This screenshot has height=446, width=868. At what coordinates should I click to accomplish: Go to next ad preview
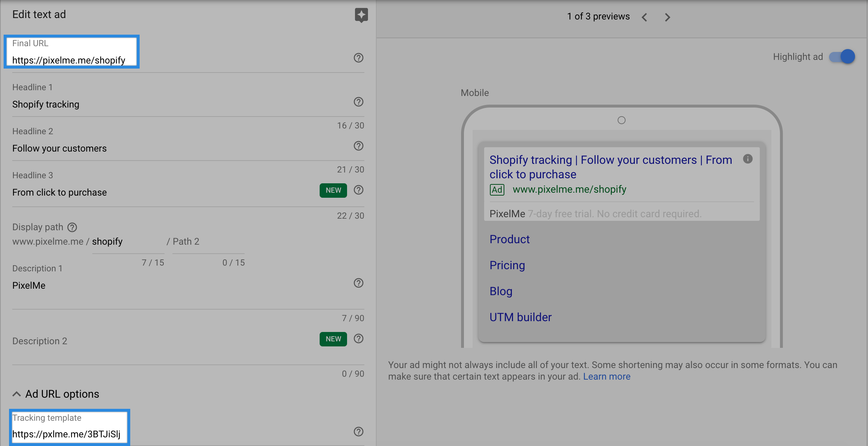click(667, 17)
